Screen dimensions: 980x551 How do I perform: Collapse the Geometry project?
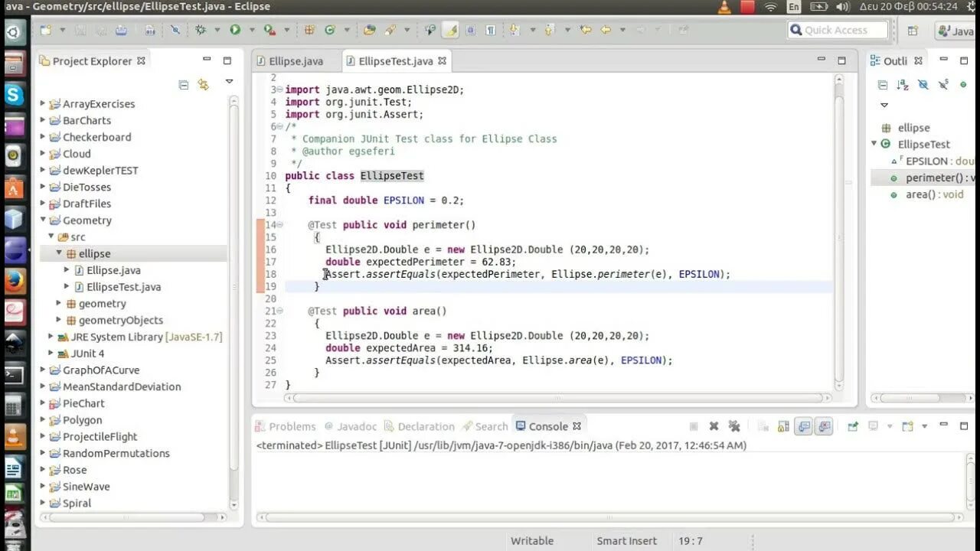click(x=44, y=220)
